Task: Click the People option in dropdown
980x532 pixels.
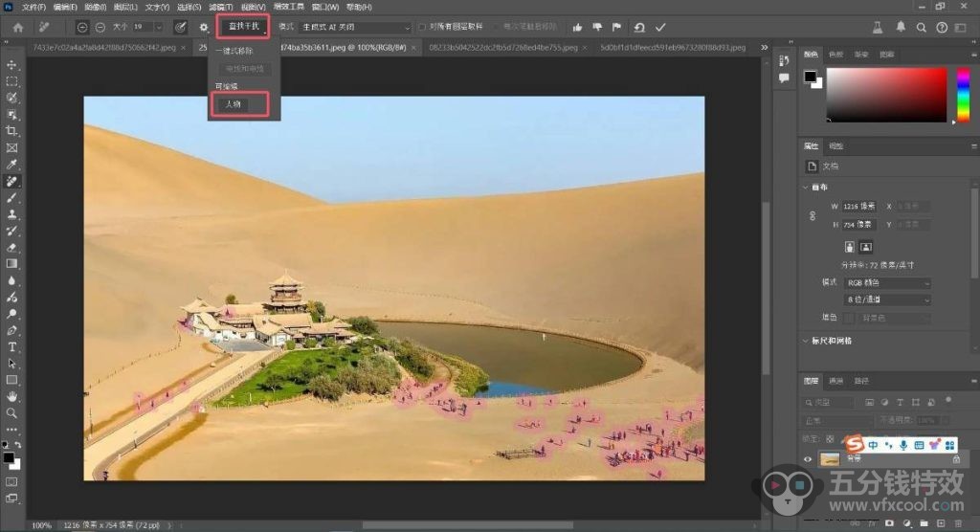Action: click(x=234, y=104)
